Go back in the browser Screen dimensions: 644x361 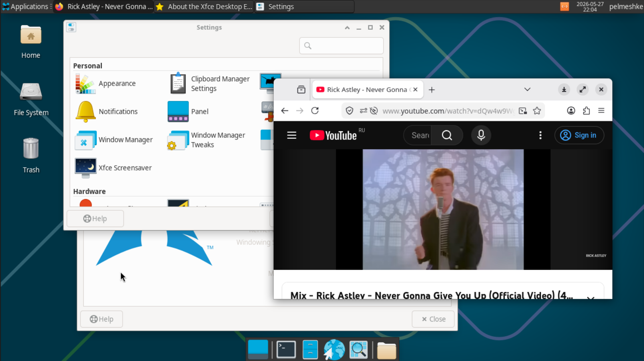(285, 111)
